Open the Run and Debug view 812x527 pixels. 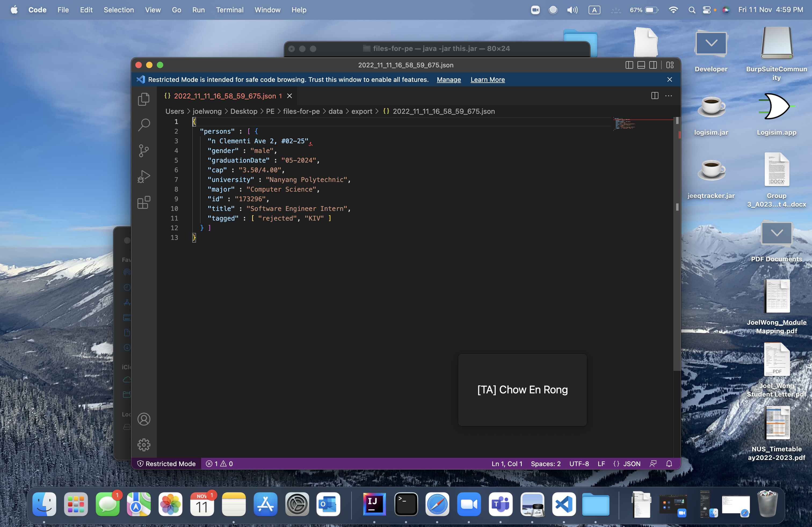coord(144,177)
